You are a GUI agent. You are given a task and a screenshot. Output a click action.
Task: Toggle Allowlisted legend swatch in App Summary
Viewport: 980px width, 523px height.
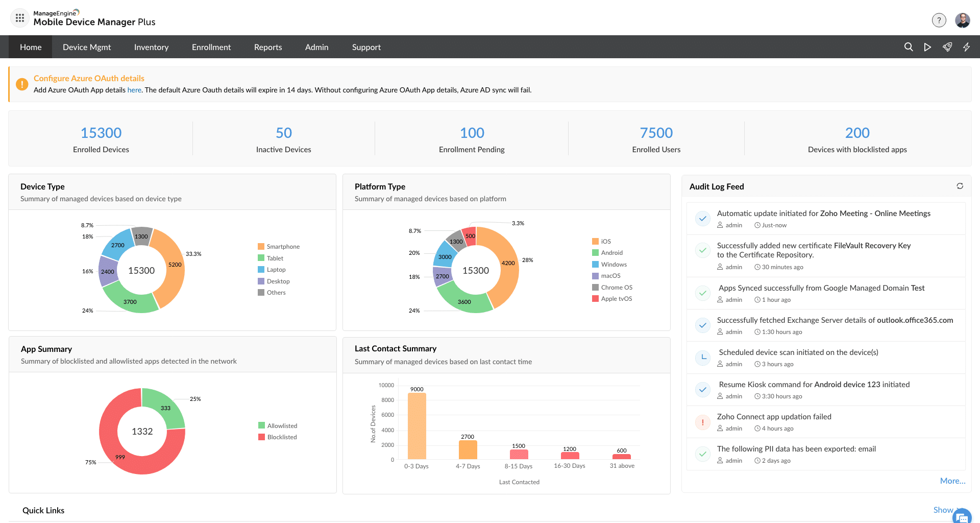point(261,425)
